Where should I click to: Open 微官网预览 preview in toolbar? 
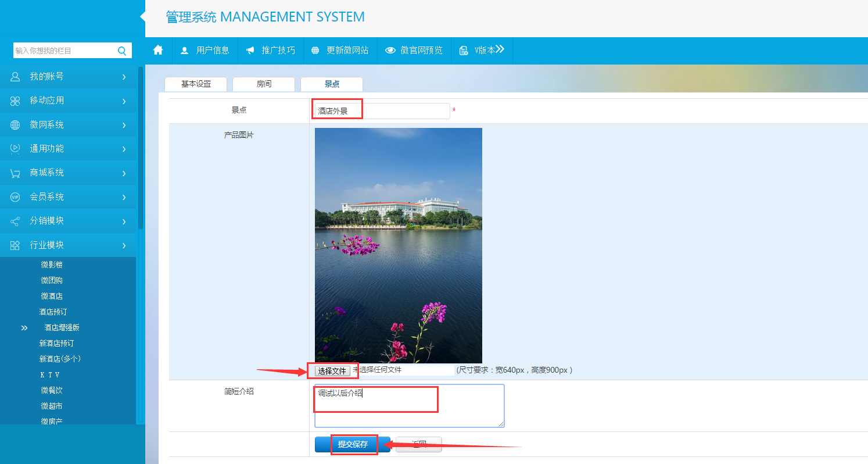point(414,51)
